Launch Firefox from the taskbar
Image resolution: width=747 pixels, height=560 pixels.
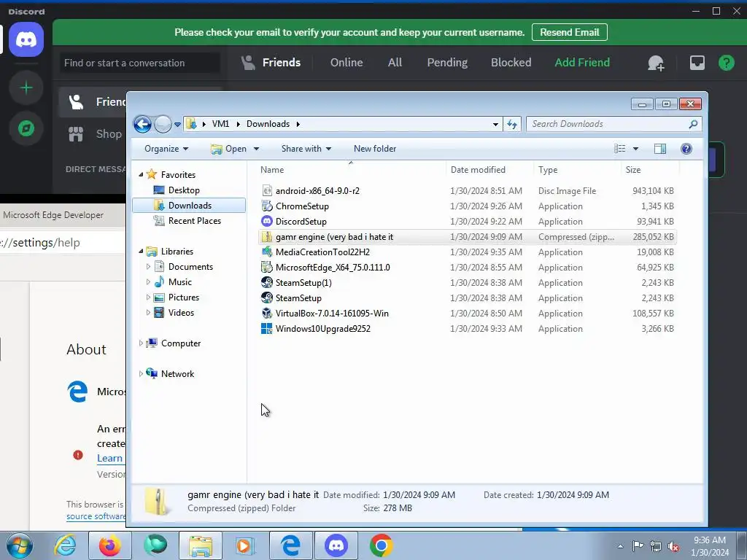[109, 545]
